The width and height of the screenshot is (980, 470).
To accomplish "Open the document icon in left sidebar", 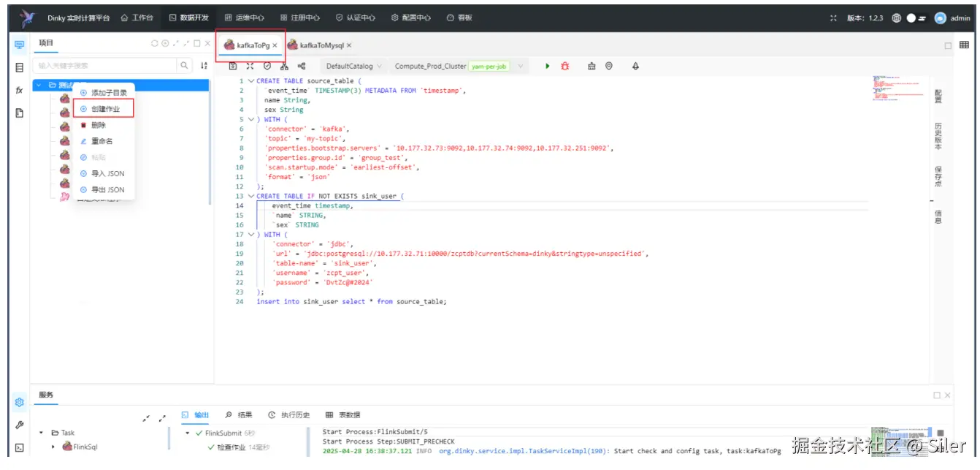I will (20, 113).
